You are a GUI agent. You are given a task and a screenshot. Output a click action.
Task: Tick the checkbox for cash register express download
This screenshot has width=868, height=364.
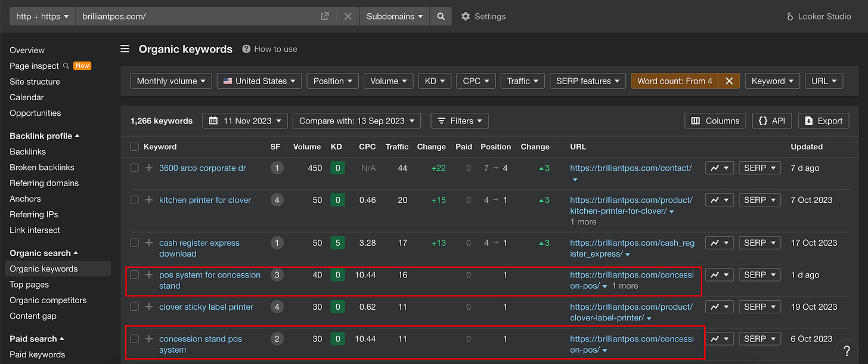pos(135,243)
